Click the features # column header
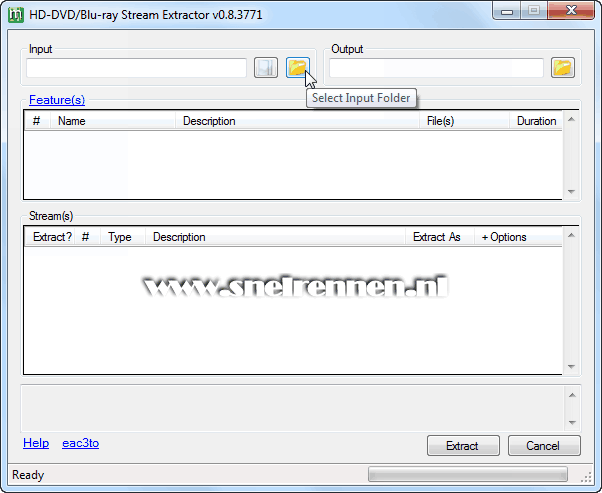The width and height of the screenshot is (602, 493). [37, 121]
